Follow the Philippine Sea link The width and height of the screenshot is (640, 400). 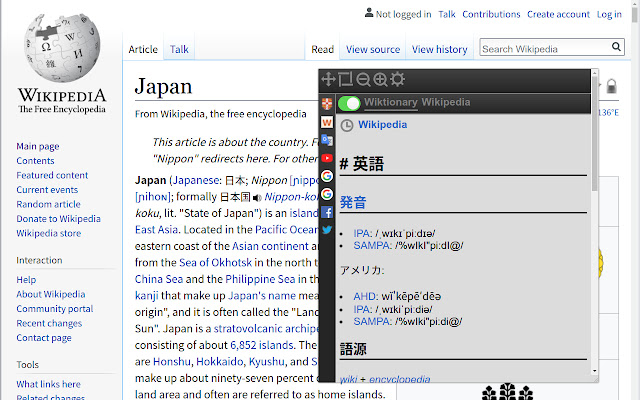click(x=260, y=279)
